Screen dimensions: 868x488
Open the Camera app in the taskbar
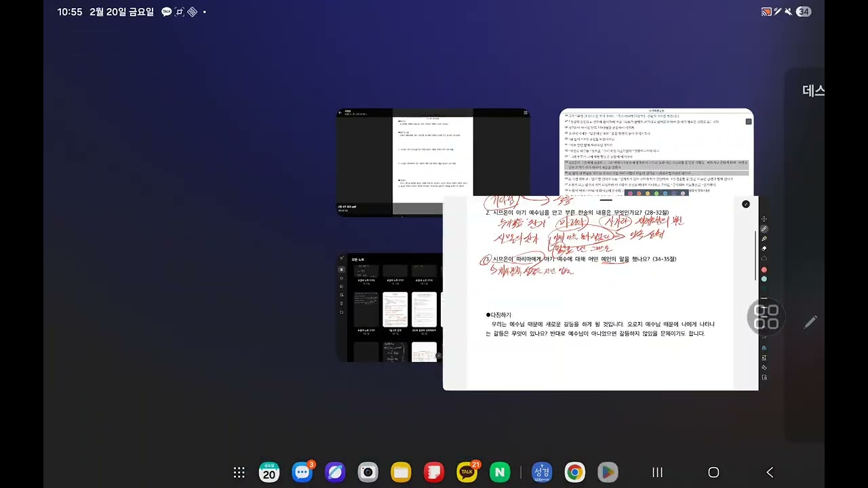pos(368,472)
